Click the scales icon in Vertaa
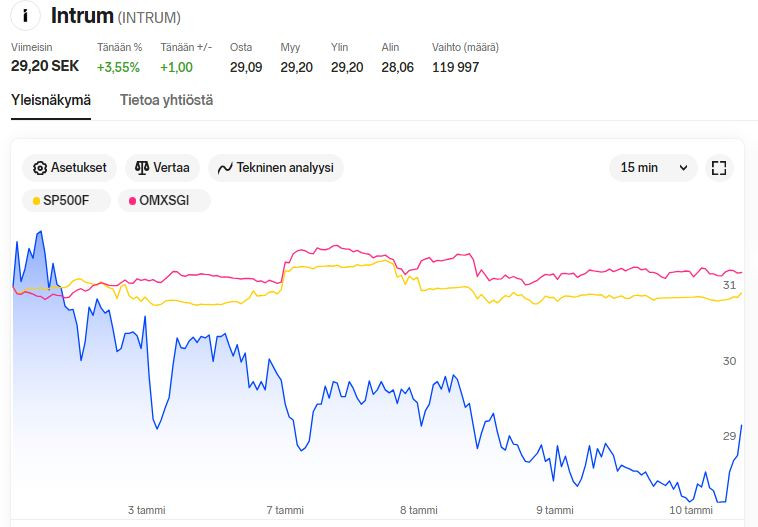 point(142,168)
